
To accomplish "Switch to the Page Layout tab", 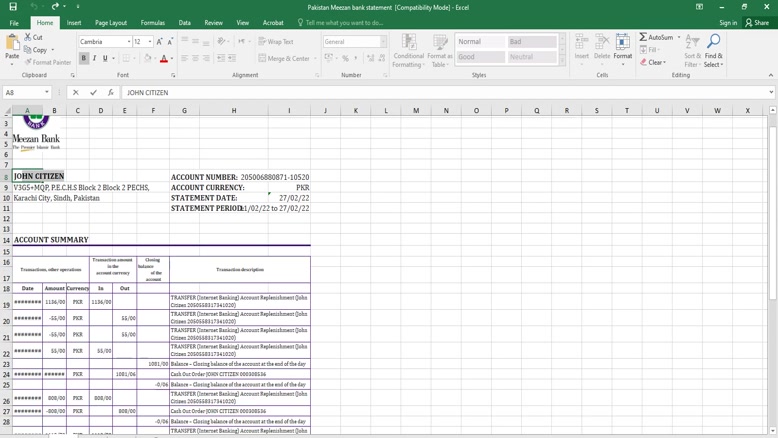I will [111, 23].
